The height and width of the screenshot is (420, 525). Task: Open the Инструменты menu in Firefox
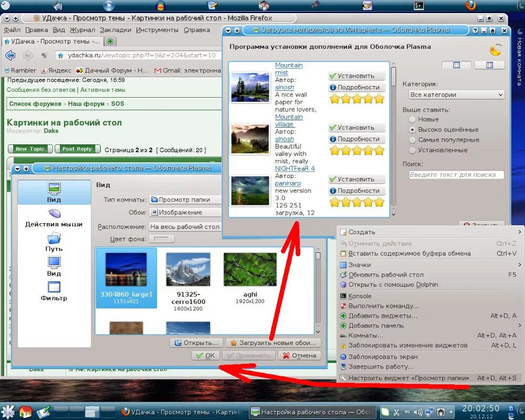click(x=157, y=30)
